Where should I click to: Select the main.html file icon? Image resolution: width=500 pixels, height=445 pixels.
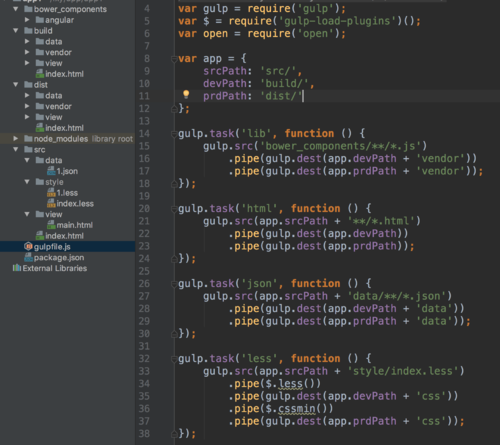(x=51, y=225)
